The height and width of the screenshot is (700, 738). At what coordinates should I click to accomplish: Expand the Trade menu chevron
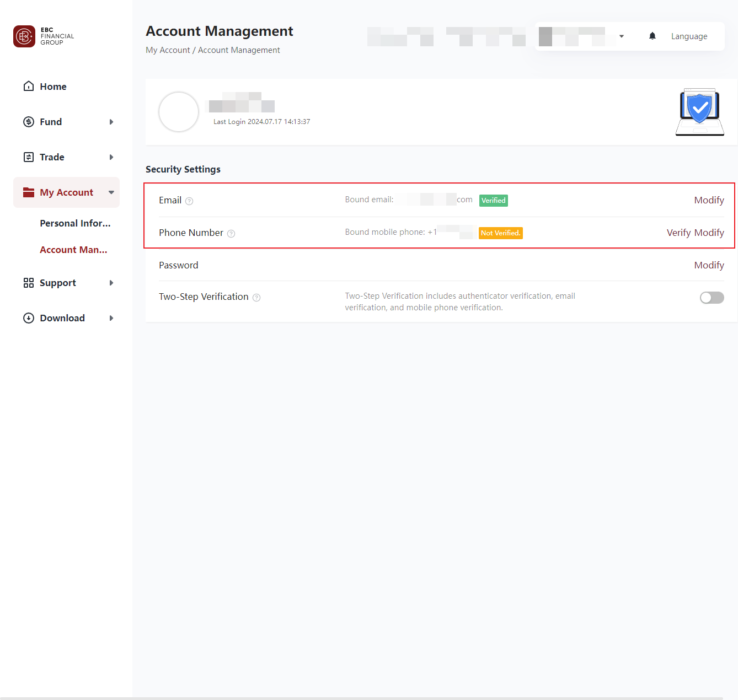(111, 157)
